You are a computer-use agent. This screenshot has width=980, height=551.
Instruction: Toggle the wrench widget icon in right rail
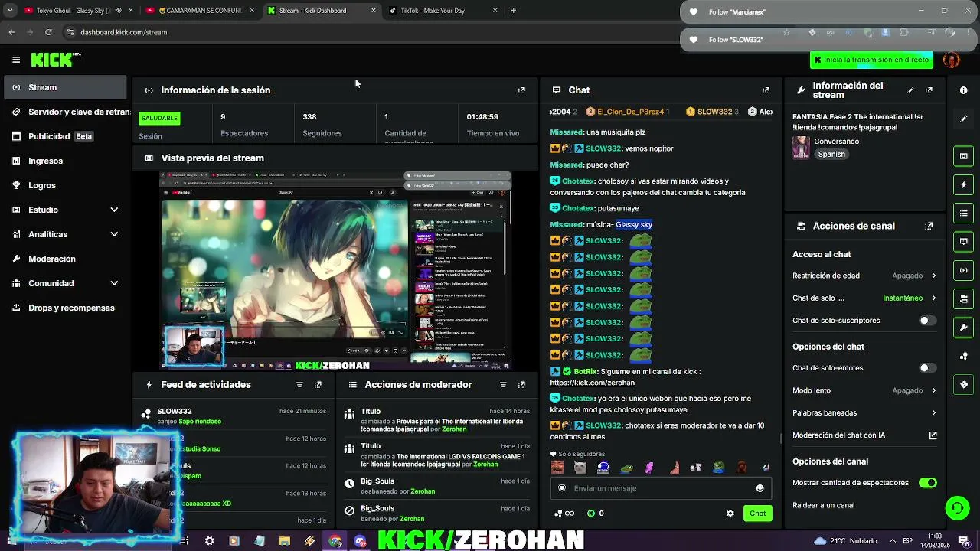point(963,328)
